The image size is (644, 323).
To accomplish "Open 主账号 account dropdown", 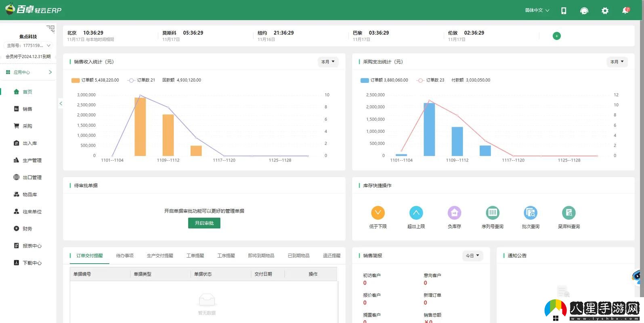I will tap(28, 46).
